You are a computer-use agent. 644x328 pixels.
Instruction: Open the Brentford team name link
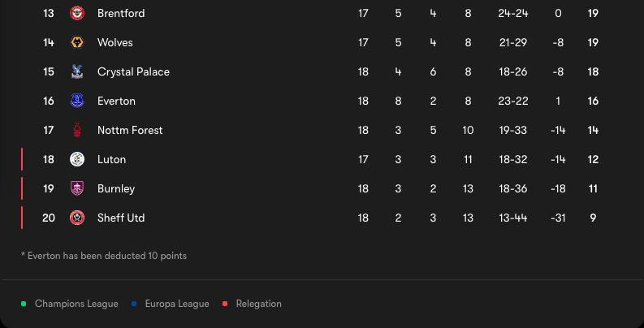121,13
